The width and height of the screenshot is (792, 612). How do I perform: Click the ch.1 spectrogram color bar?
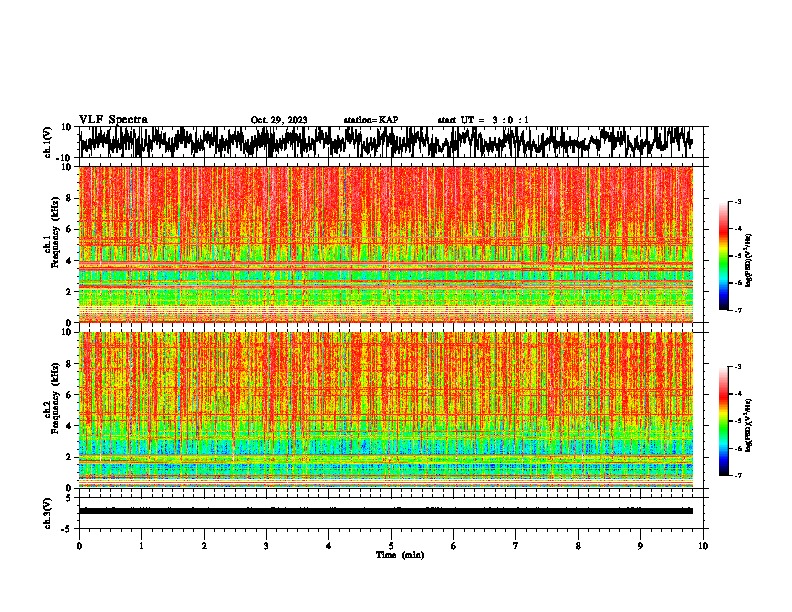[723, 256]
